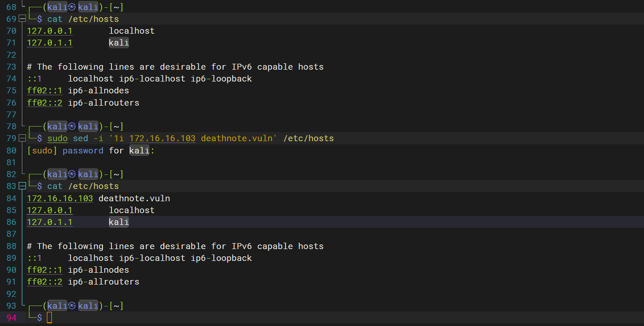644x326 pixels.
Task: Click the underlined ff02::1 on line 75
Action: (45, 91)
